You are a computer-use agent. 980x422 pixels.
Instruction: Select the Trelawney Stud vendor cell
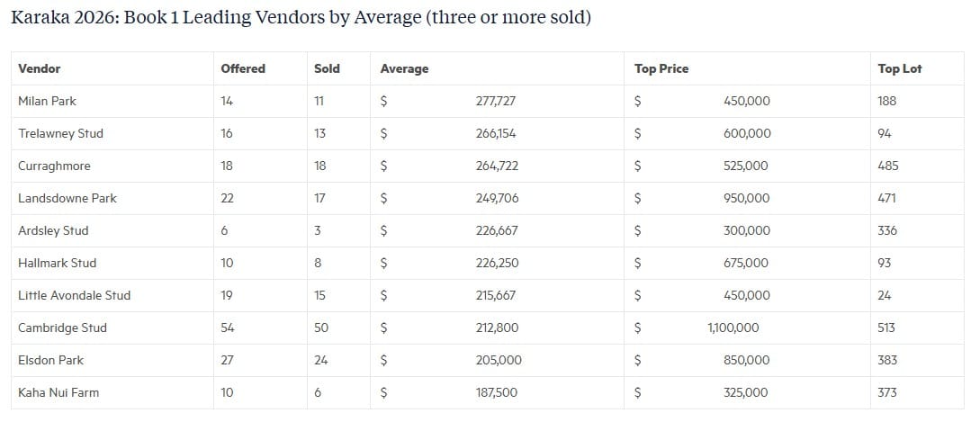pos(112,134)
